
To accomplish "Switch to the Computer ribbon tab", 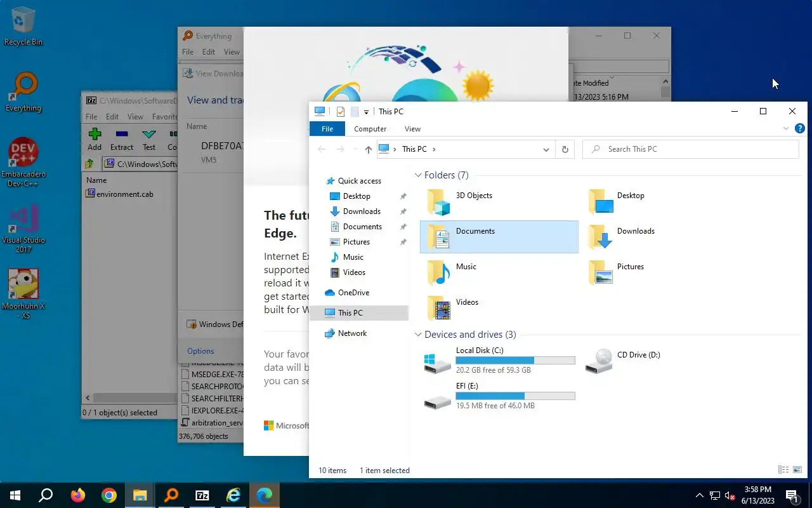I will pyautogui.click(x=370, y=129).
